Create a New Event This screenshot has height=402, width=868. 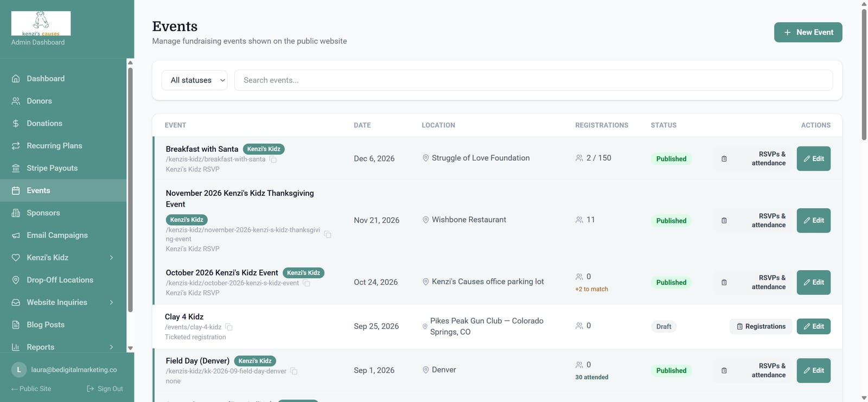pos(808,32)
